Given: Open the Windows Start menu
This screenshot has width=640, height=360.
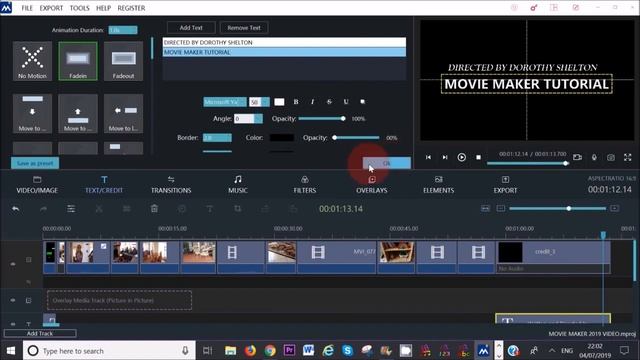Looking at the screenshot, I should 11,350.
